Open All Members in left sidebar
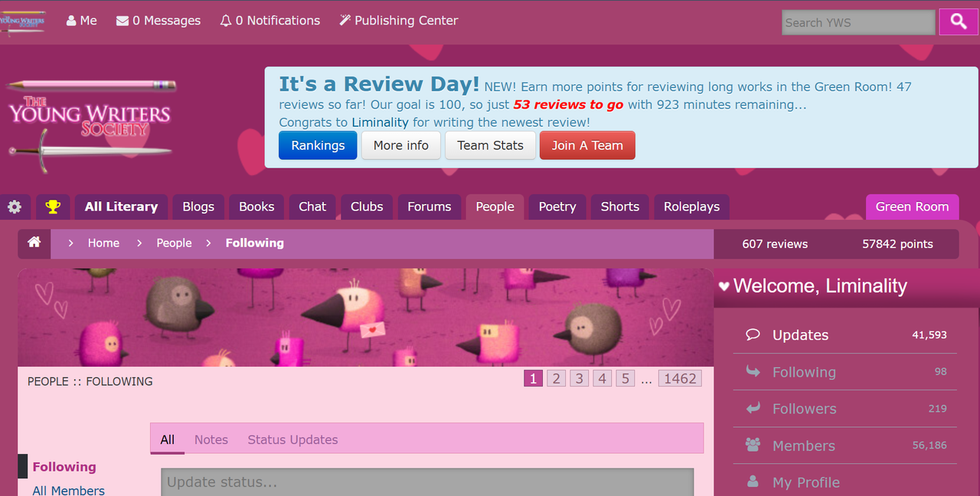The width and height of the screenshot is (980, 496). [x=69, y=490]
